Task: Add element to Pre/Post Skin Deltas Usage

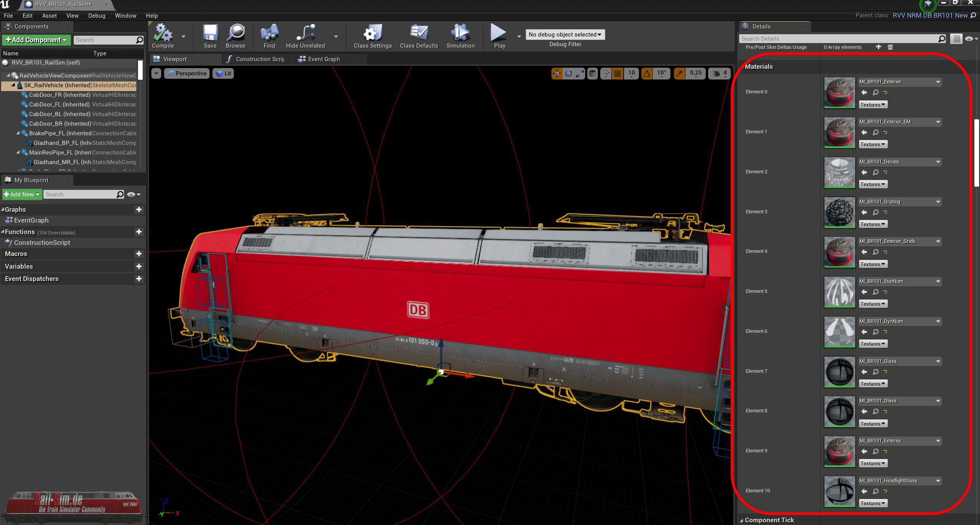Action: pyautogui.click(x=878, y=47)
